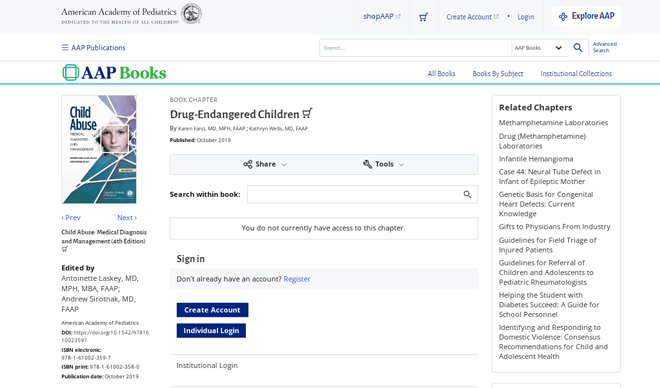Click the AAP Books logo
Viewport: 660px width, 388px height.
click(x=114, y=73)
